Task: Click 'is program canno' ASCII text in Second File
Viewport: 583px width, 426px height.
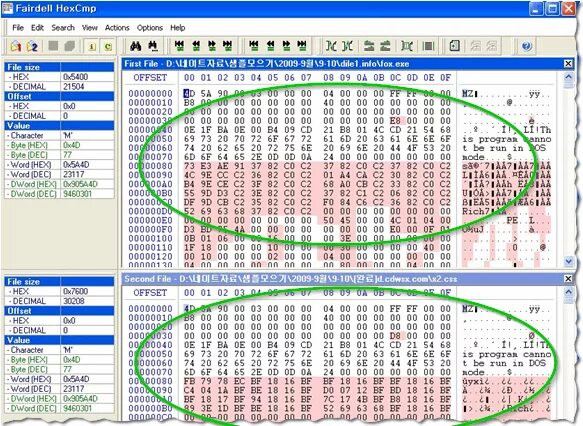Action: tap(506, 354)
